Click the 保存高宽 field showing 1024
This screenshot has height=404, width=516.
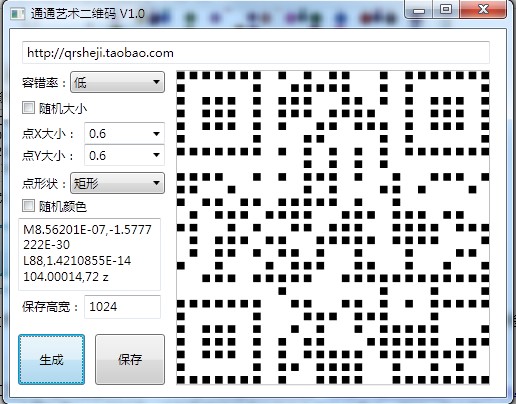coord(122,307)
